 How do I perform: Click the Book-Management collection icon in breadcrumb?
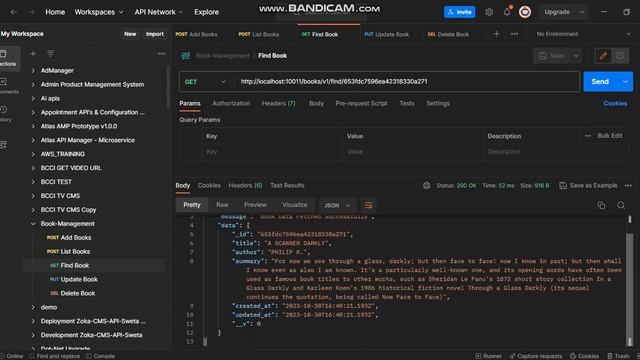[x=186, y=56]
